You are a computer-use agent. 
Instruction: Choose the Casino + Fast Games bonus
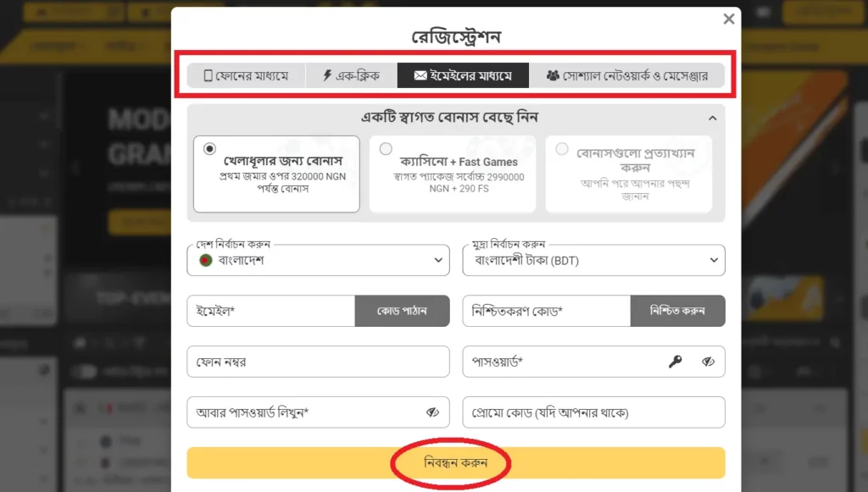tap(387, 147)
